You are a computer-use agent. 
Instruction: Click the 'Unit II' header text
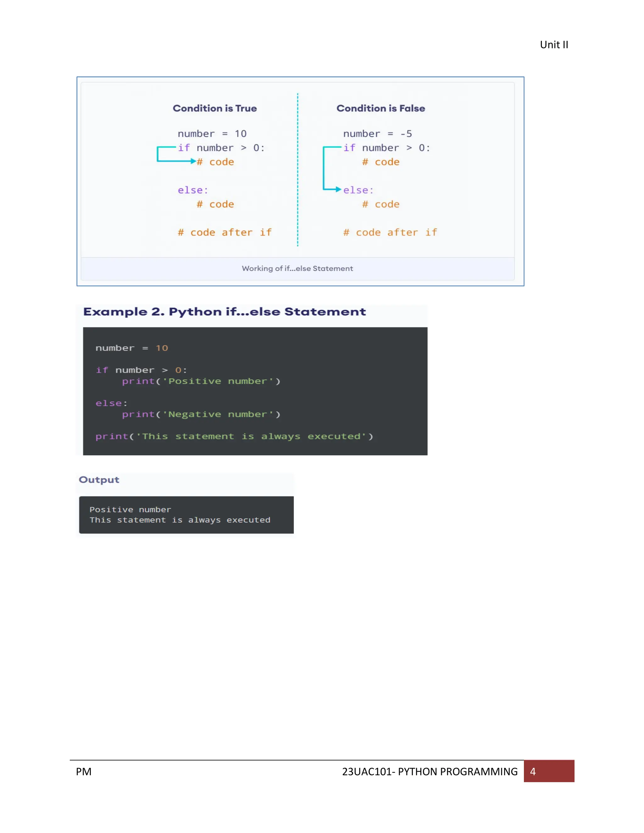click(554, 45)
